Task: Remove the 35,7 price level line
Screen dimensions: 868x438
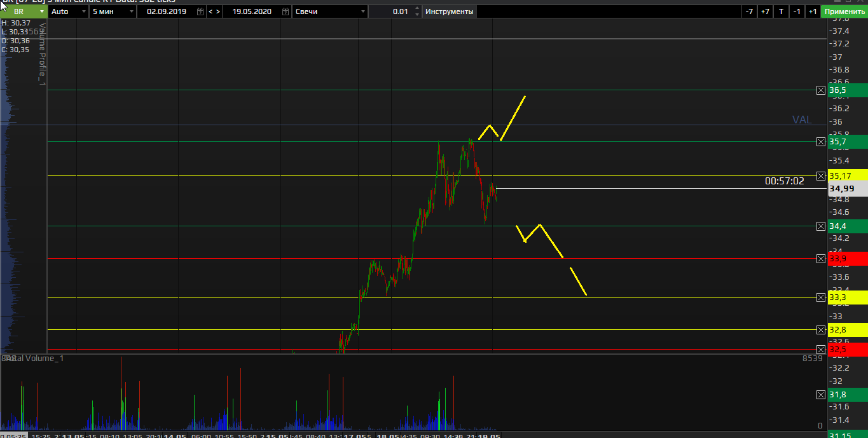Action: [x=821, y=141]
